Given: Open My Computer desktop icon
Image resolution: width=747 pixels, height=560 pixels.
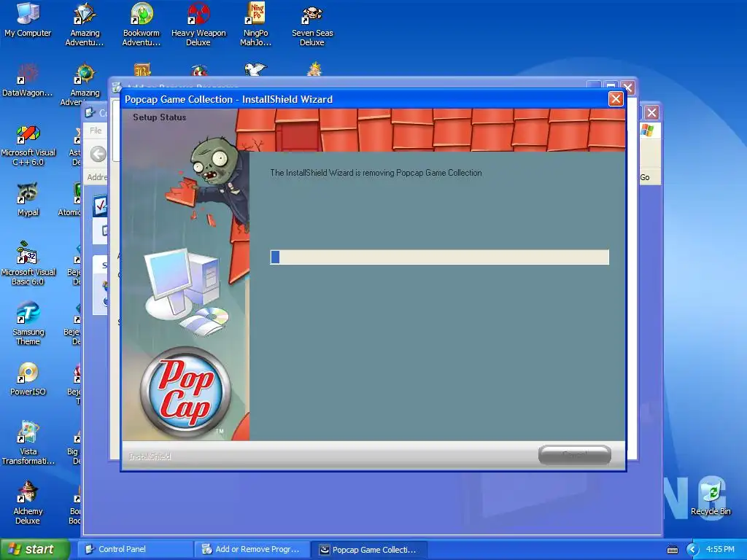Looking at the screenshot, I should point(28,20).
